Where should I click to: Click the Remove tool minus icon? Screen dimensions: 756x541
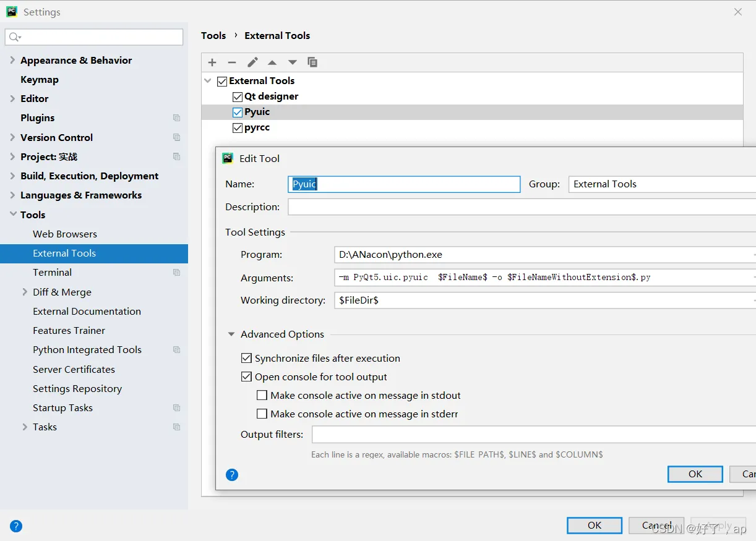pos(232,62)
